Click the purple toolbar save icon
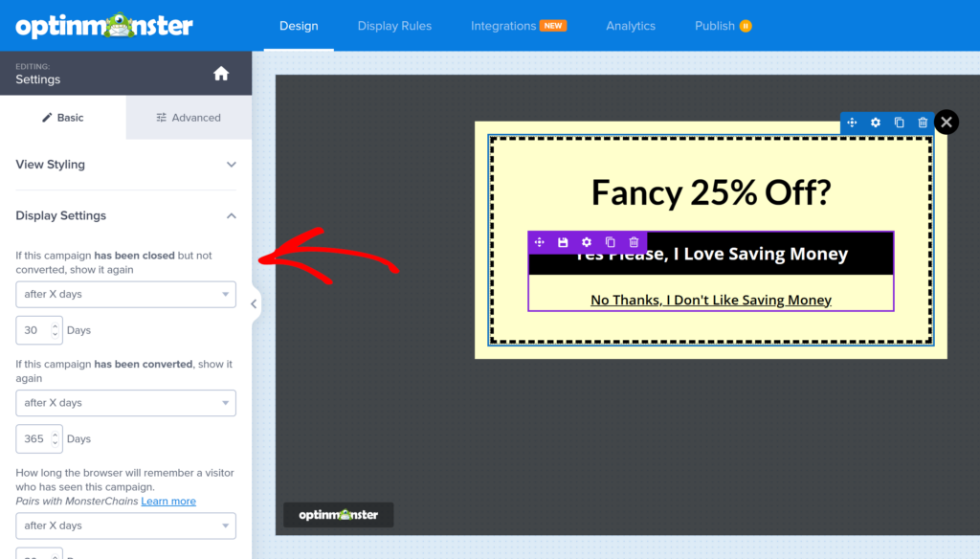Image resolution: width=980 pixels, height=559 pixels. (563, 243)
